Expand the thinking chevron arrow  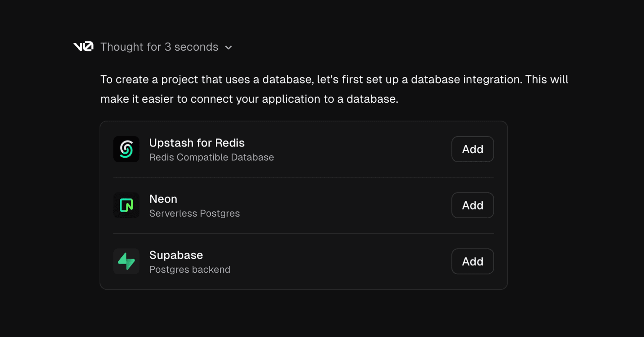click(x=228, y=48)
